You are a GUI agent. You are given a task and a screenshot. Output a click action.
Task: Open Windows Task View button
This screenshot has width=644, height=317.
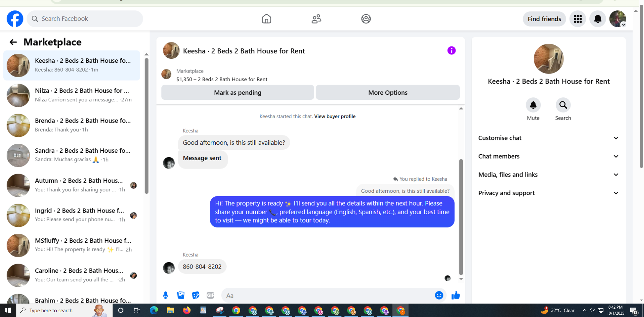click(x=137, y=310)
